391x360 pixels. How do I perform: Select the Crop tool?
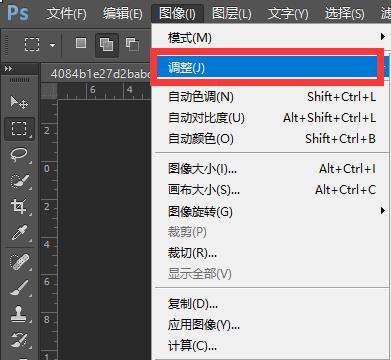(x=19, y=207)
